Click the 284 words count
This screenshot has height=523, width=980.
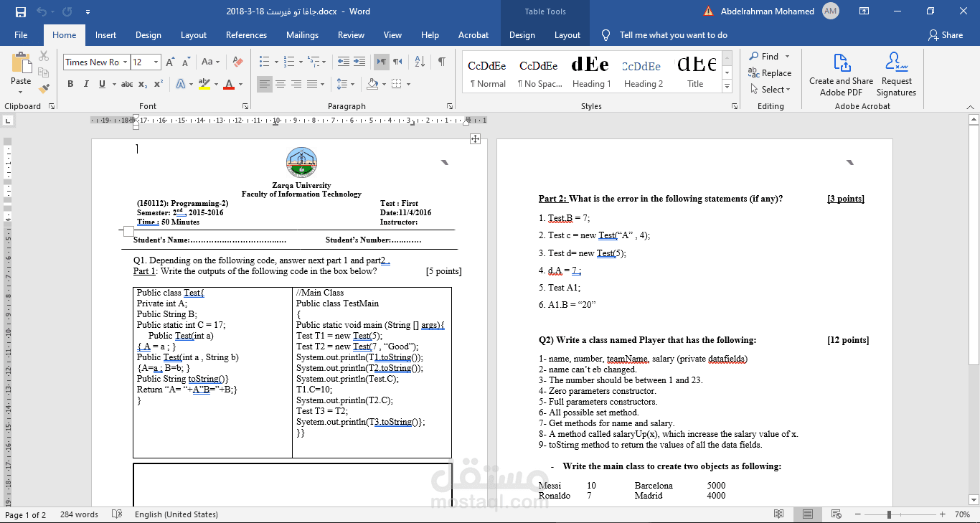click(x=79, y=514)
